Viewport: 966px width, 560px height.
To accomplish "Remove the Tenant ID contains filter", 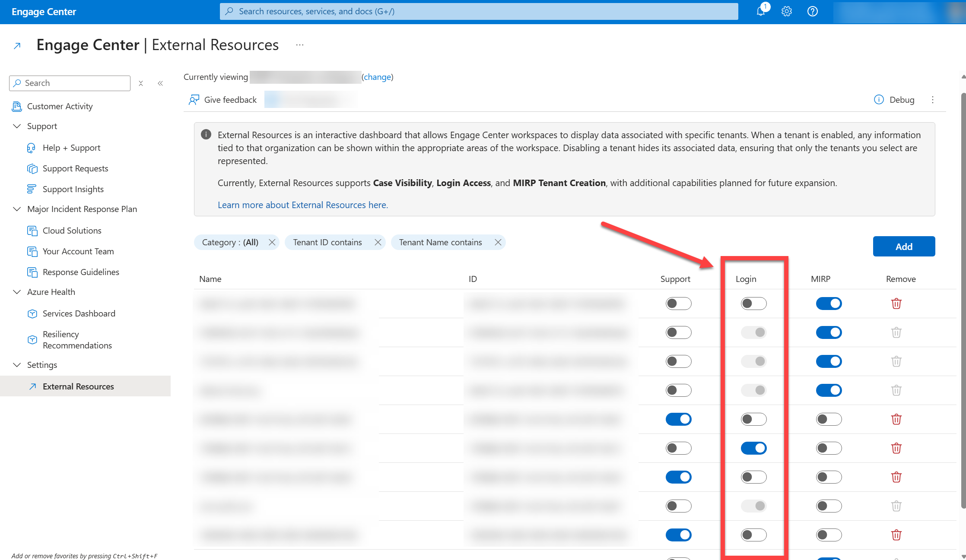I will click(378, 243).
